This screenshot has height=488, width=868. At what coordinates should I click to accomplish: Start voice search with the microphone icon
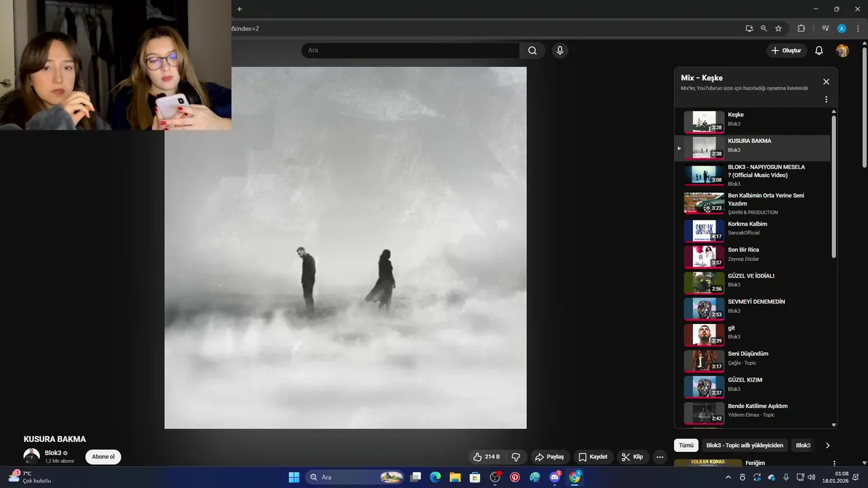pos(559,50)
